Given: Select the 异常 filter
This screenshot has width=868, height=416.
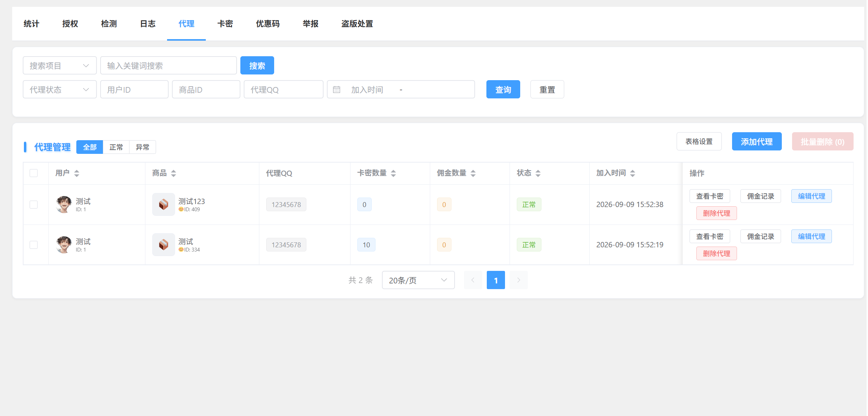Looking at the screenshot, I should tap(143, 147).
